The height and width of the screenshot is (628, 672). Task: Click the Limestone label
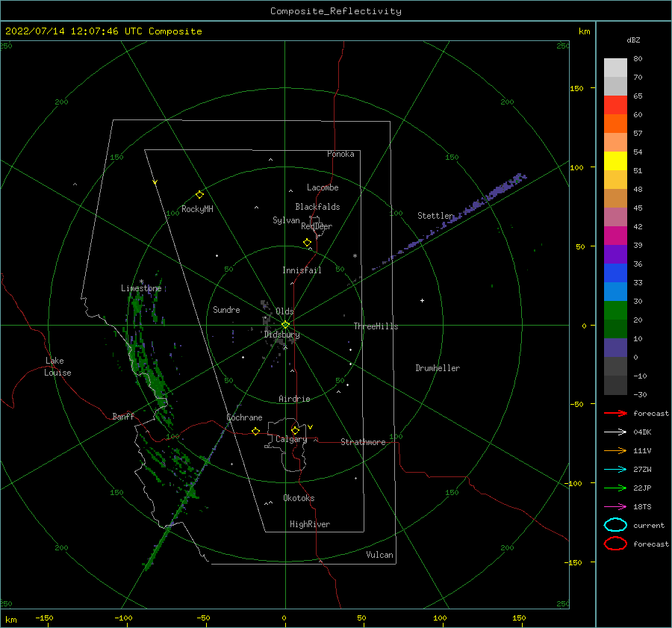(x=141, y=288)
